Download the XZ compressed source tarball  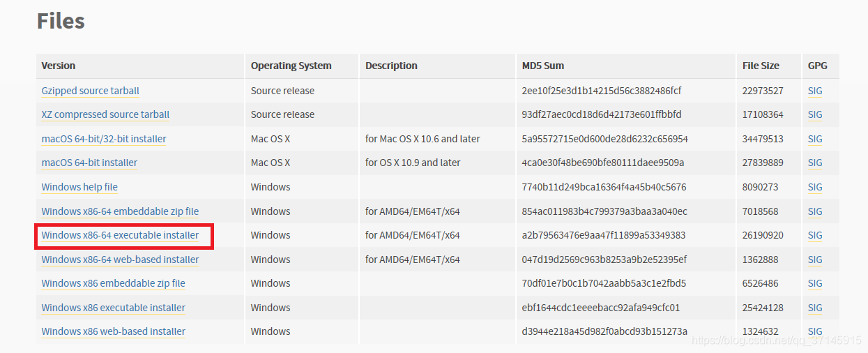[105, 114]
